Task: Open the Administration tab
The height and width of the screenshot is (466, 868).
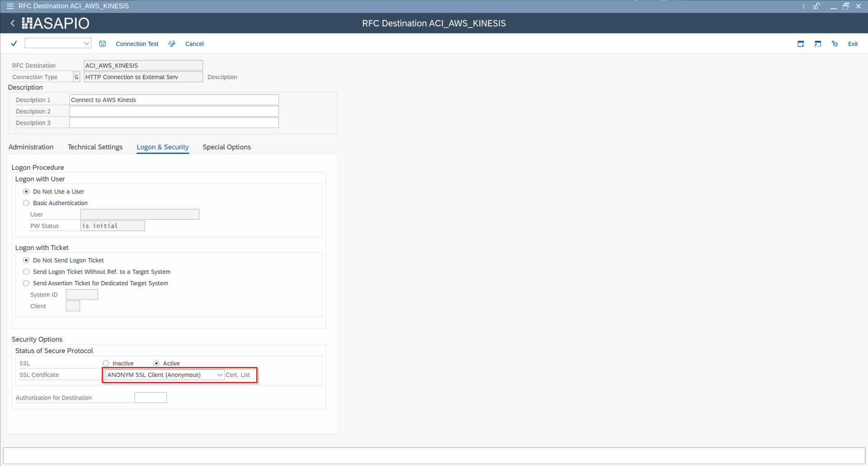Action: pos(31,147)
